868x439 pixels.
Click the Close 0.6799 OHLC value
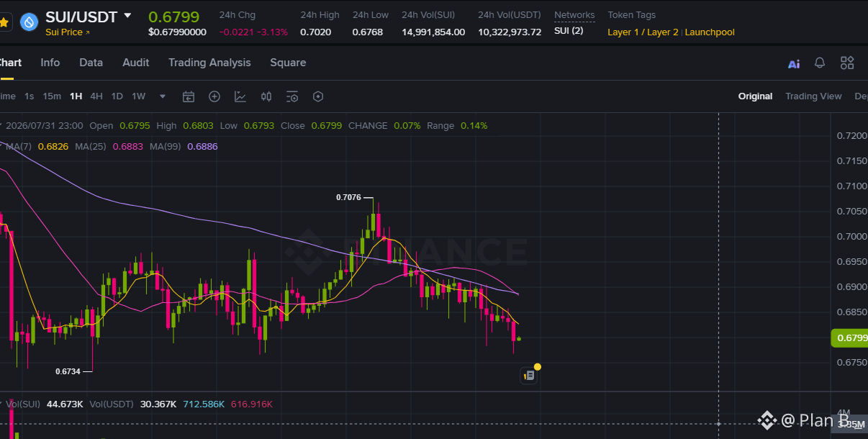pos(327,125)
